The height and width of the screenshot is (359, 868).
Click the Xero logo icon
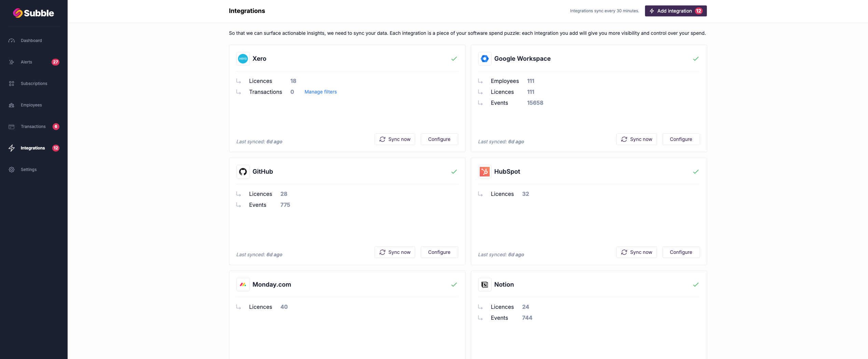pos(243,59)
